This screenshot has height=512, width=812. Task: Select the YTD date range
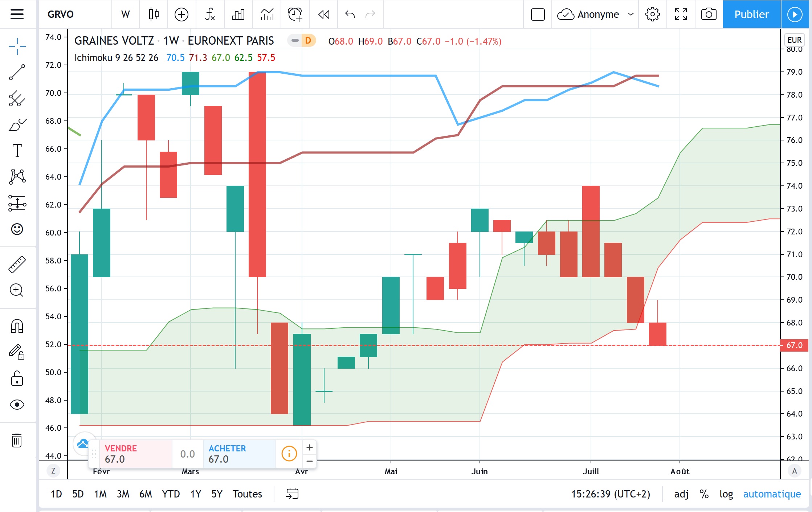point(171,494)
